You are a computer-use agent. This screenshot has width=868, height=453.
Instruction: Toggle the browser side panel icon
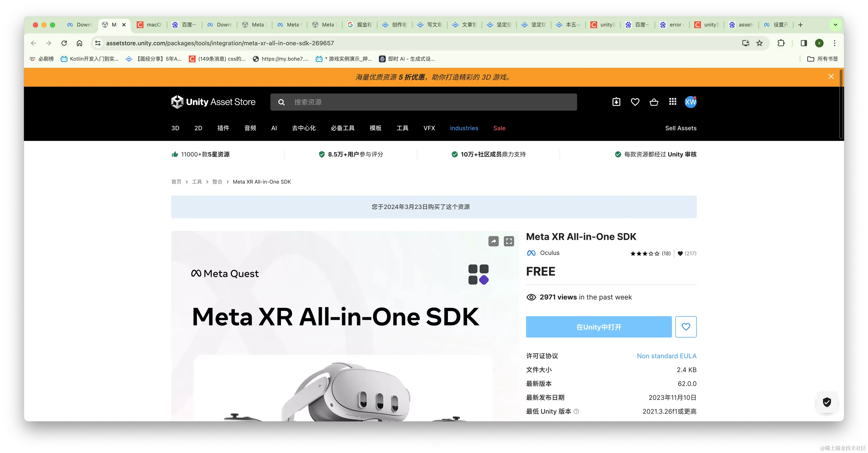click(804, 43)
